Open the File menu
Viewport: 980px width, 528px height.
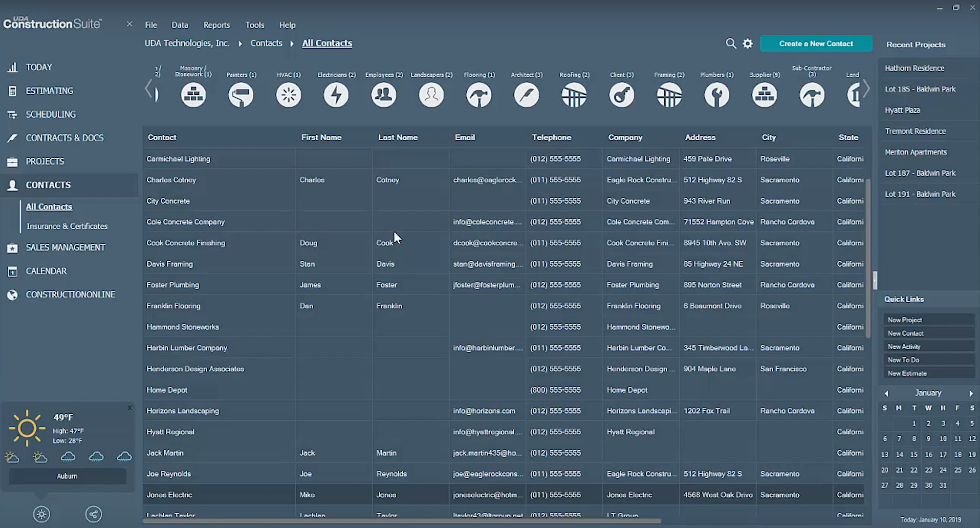pyautogui.click(x=151, y=25)
